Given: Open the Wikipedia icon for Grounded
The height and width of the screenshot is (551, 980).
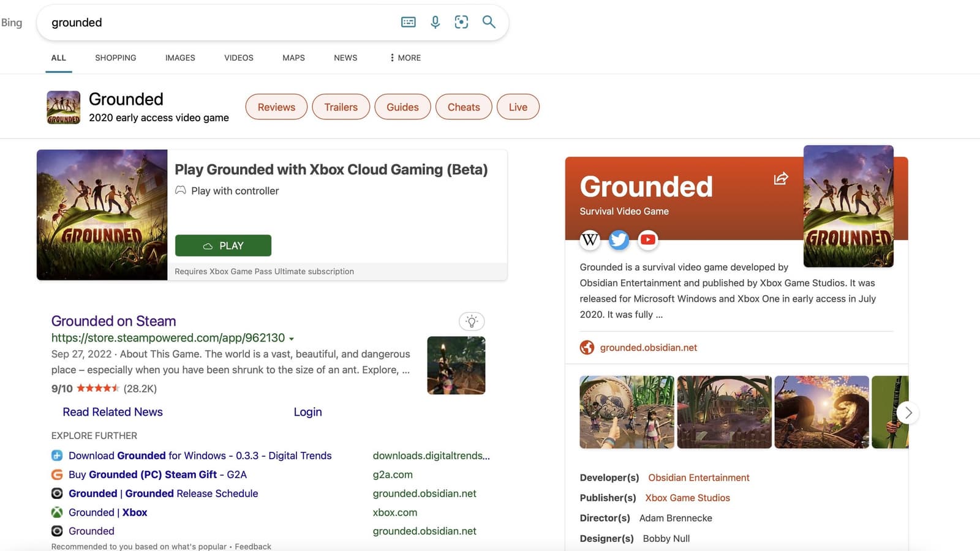Looking at the screenshot, I should click(x=590, y=239).
